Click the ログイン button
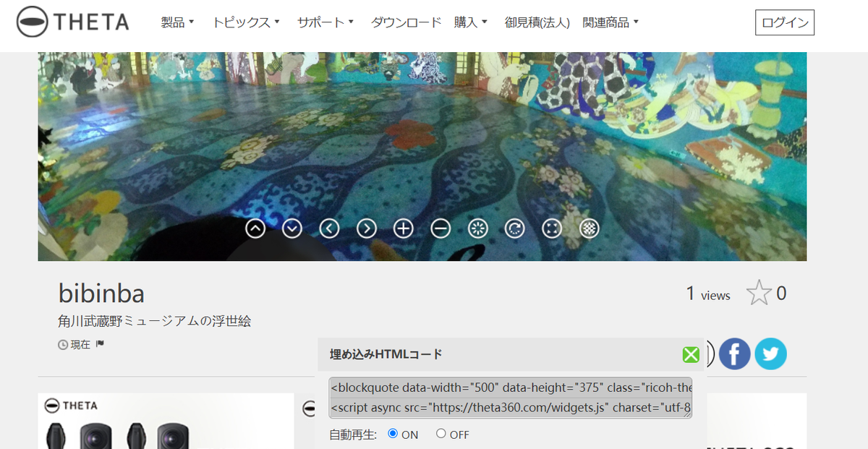Viewport: 868px width, 449px height. (x=784, y=22)
